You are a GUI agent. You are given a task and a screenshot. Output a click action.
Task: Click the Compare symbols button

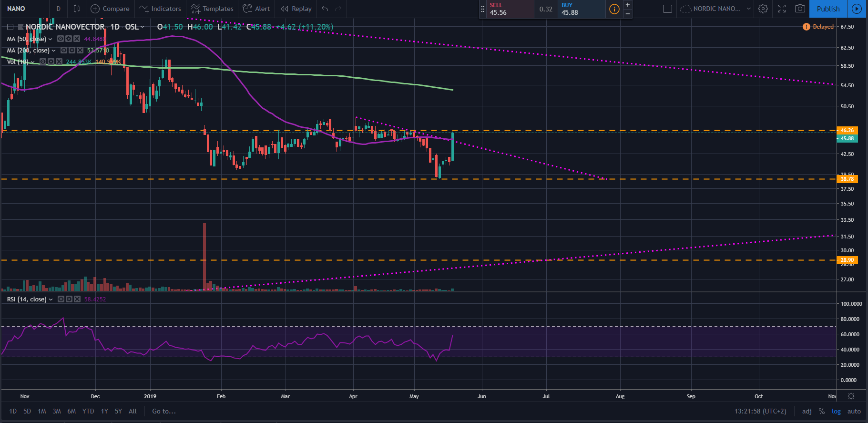(110, 9)
